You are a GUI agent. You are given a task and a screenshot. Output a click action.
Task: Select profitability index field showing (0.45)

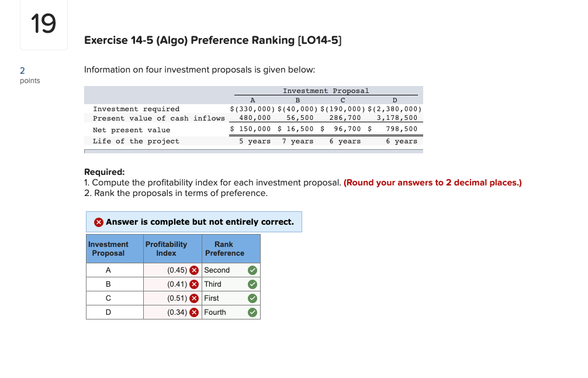pos(172,270)
